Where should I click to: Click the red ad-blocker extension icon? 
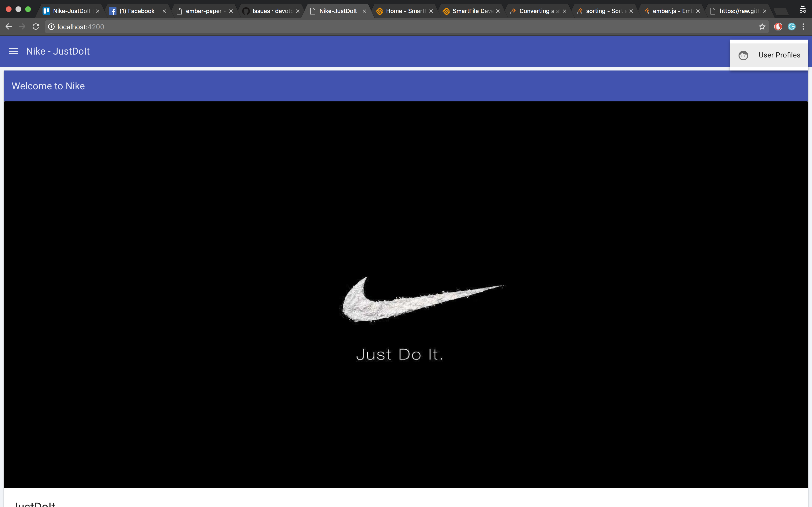tap(778, 27)
